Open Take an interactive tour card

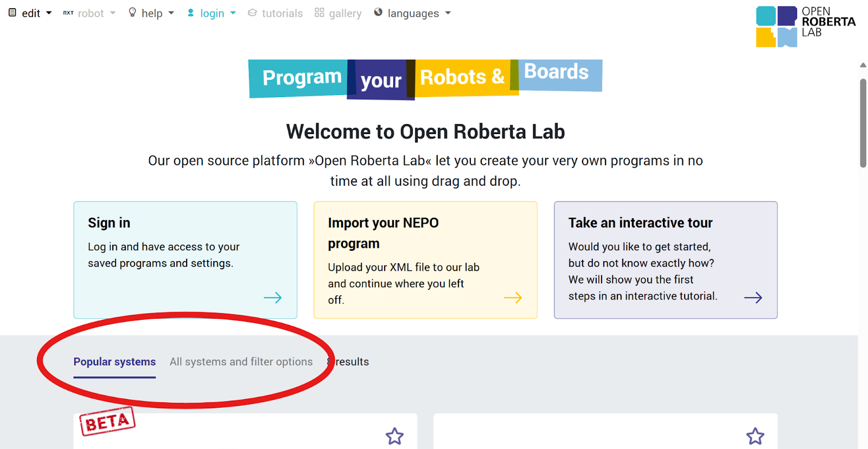click(666, 260)
